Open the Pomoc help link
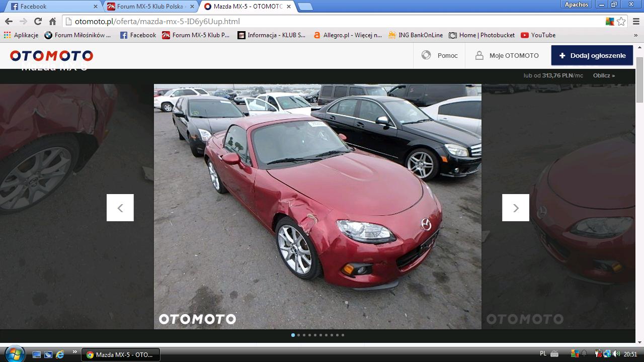Screen dimensions: 644x362 click(441, 55)
